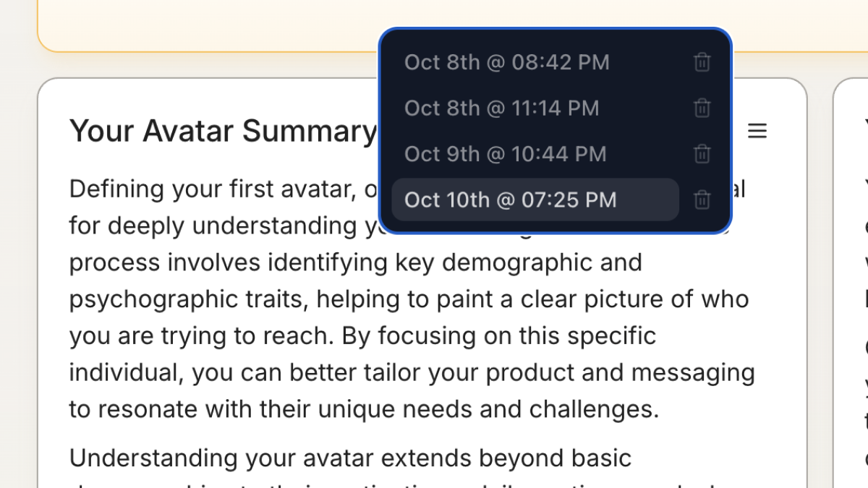
Task: Click the "Your Avatar Summary" heading
Action: point(223,131)
